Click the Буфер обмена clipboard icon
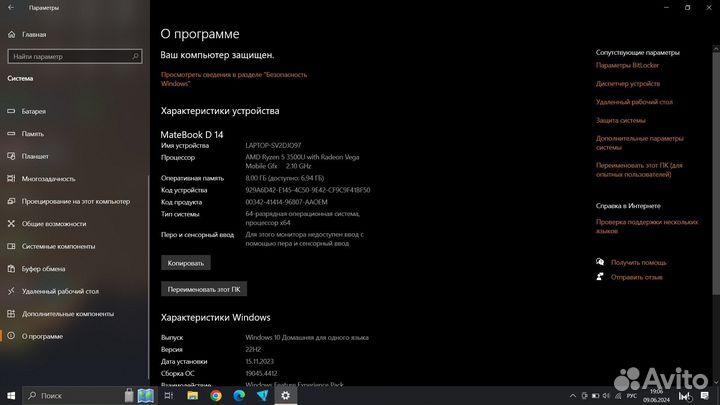The image size is (720, 405). point(11,269)
